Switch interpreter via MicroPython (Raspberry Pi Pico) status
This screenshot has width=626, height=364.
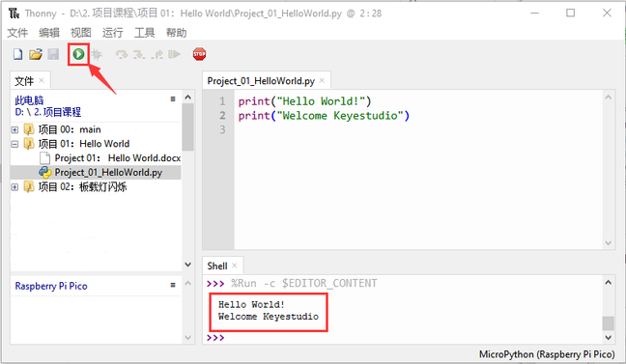coord(547,354)
